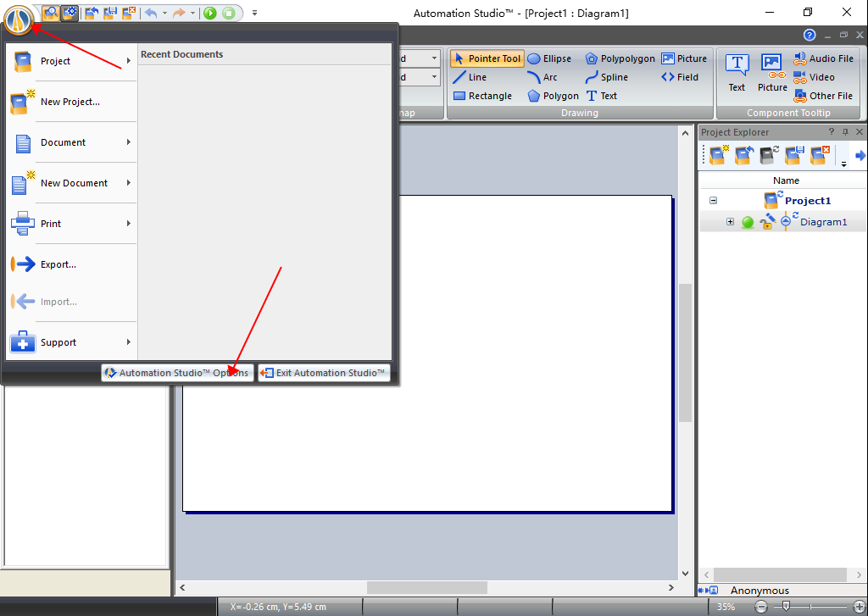Open Customize Quick Access Toolbar dropdown
Image resolution: width=868 pixels, height=616 pixels.
point(254,13)
